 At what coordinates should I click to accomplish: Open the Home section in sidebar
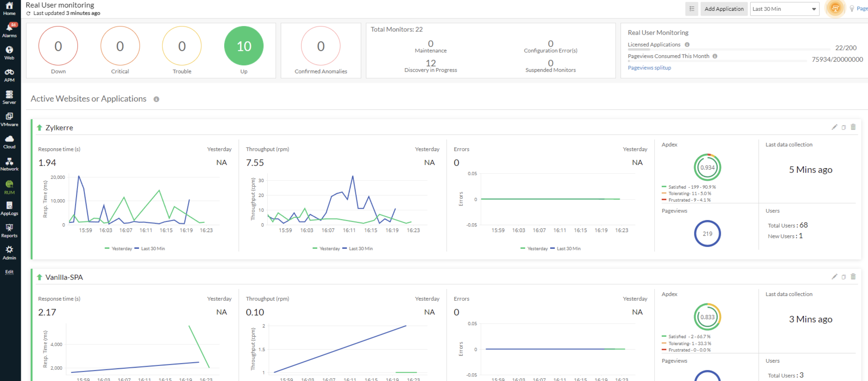[10, 9]
